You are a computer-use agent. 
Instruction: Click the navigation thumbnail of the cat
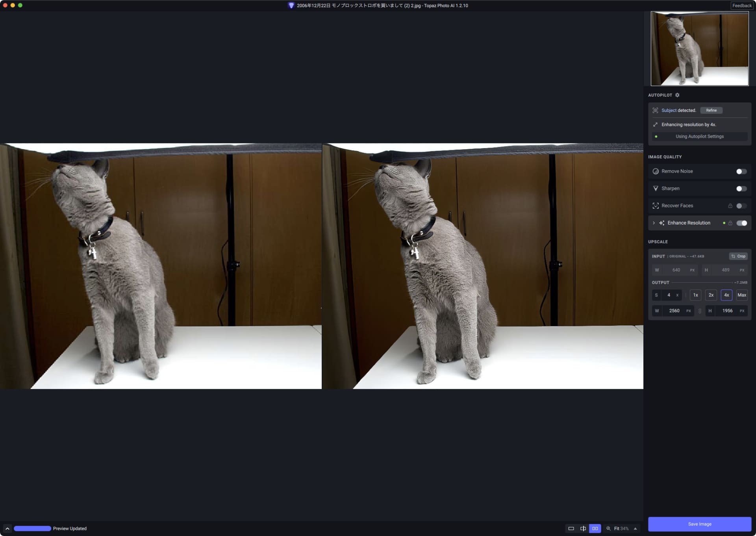point(700,48)
